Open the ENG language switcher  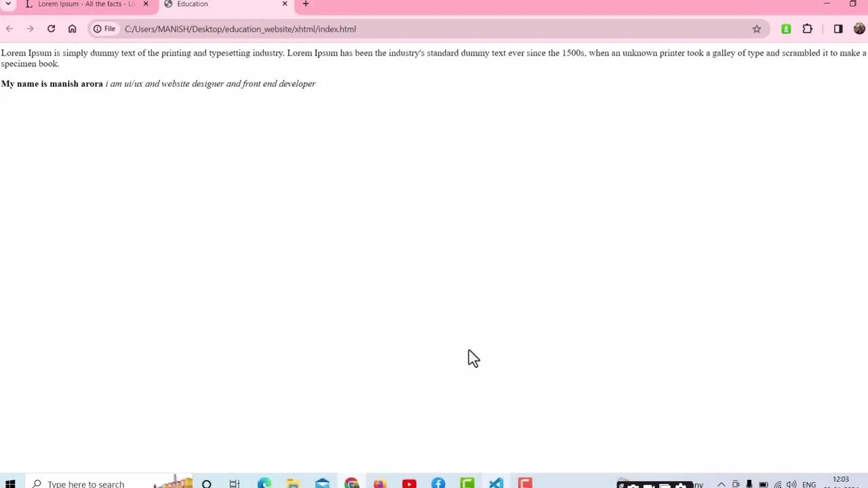[808, 484]
